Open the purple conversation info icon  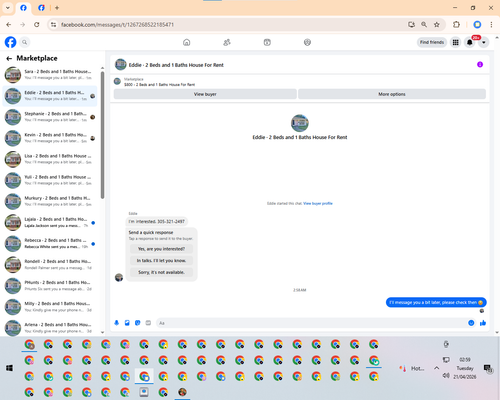tap(480, 65)
